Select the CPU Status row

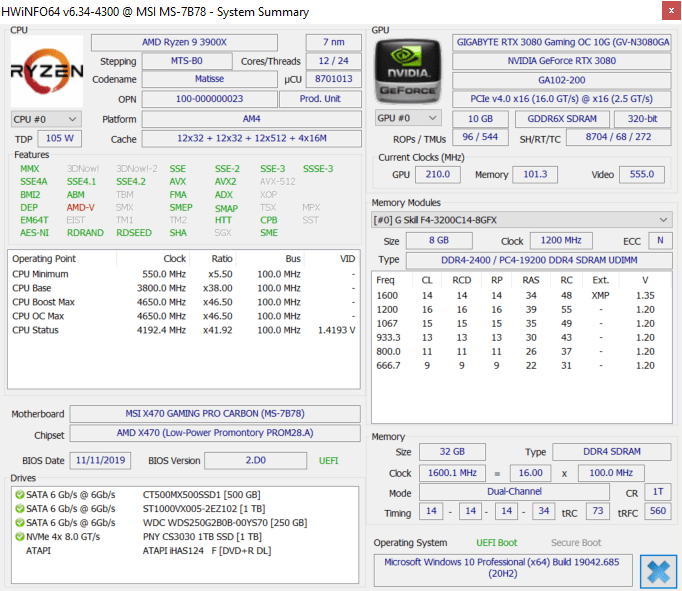tap(184, 330)
